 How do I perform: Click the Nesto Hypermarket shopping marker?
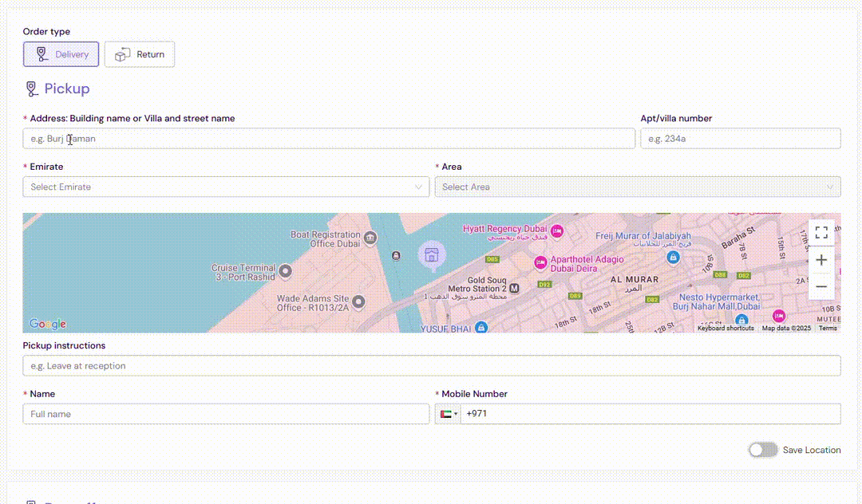[741, 319]
